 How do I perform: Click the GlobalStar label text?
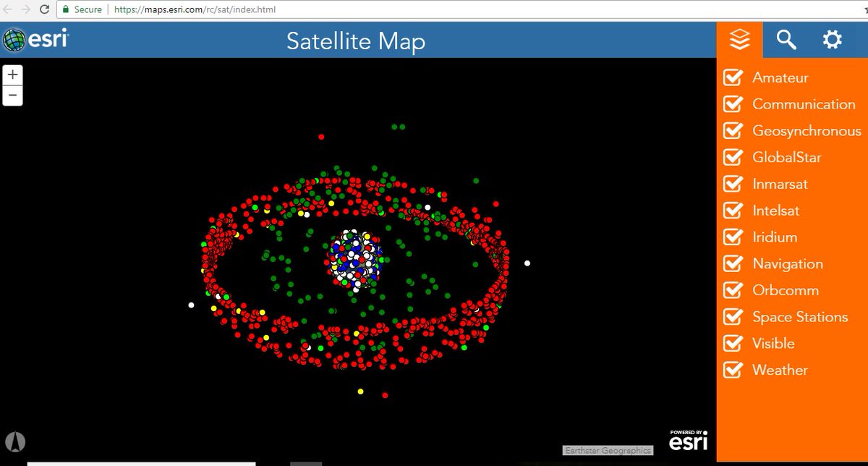point(787,157)
